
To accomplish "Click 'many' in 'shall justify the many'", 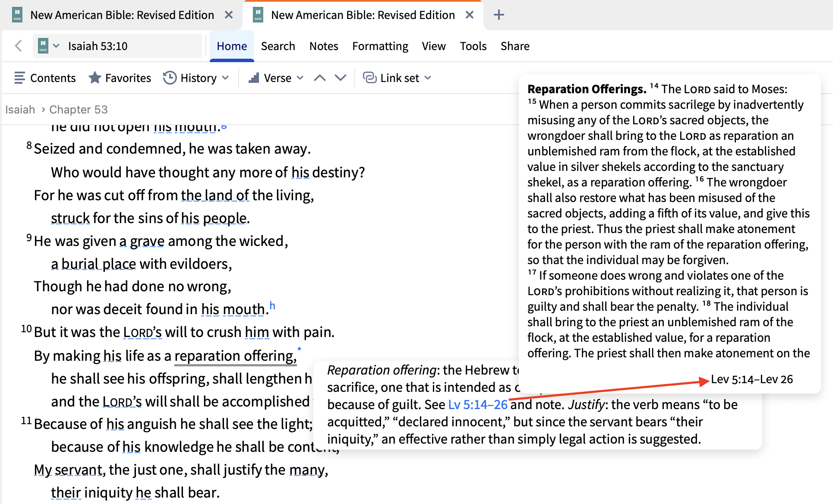I will tap(306, 469).
